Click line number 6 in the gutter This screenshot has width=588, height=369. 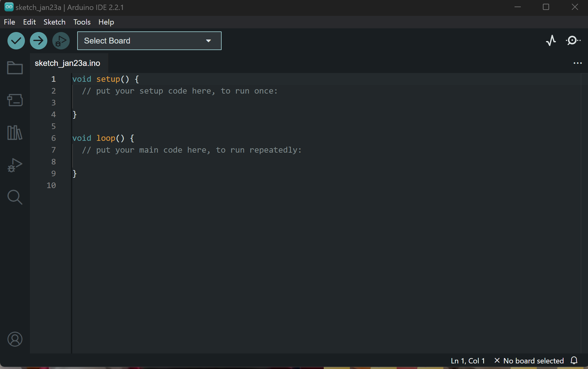click(x=54, y=138)
